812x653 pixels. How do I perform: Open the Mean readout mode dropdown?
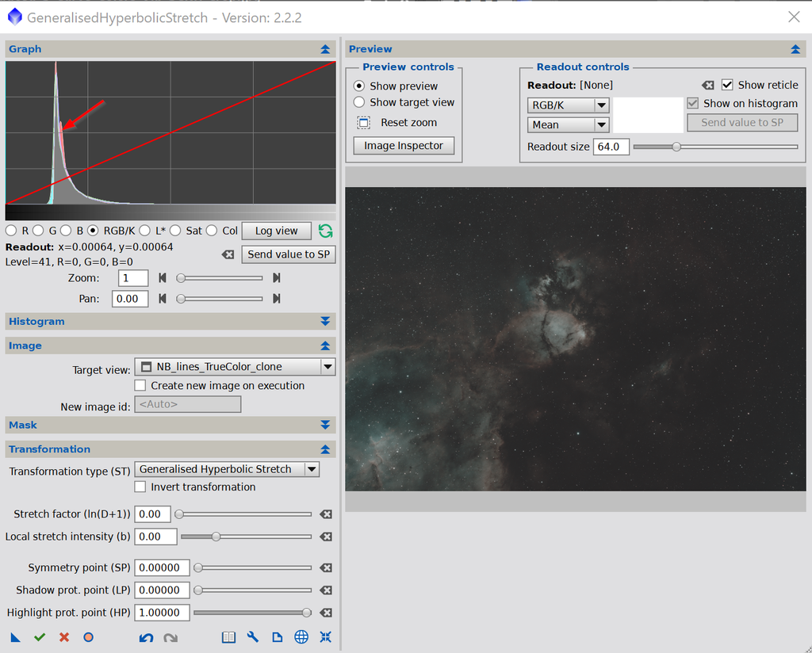[x=568, y=124]
